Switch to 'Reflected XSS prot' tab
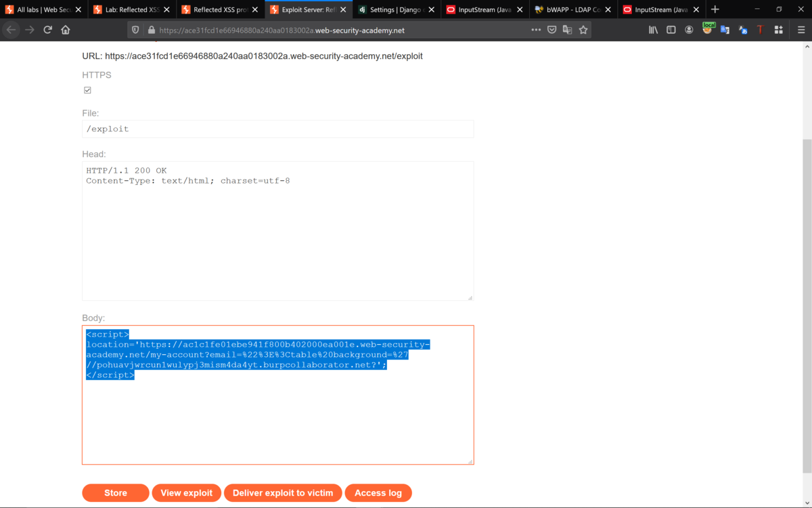812x508 pixels. [221, 9]
